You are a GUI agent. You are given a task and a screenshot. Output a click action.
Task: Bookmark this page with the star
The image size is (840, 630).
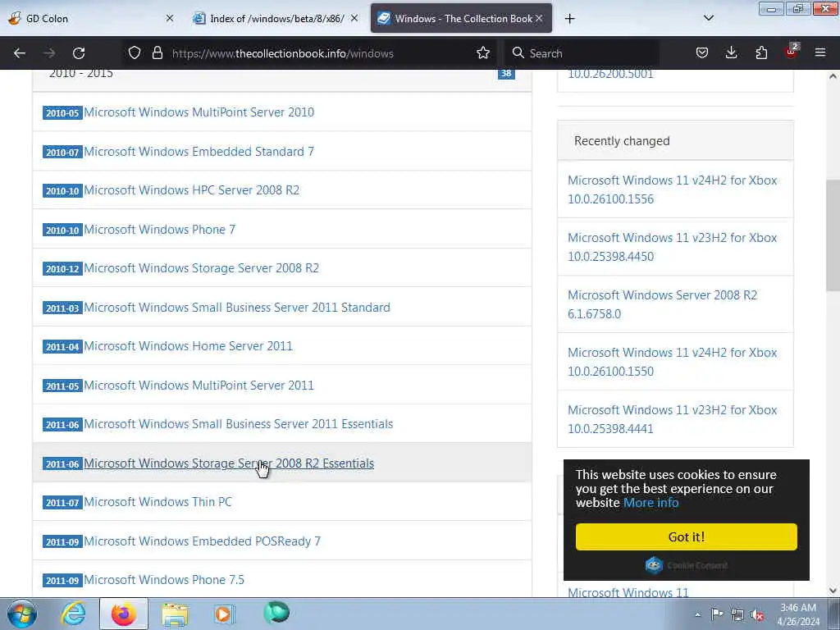pos(483,53)
